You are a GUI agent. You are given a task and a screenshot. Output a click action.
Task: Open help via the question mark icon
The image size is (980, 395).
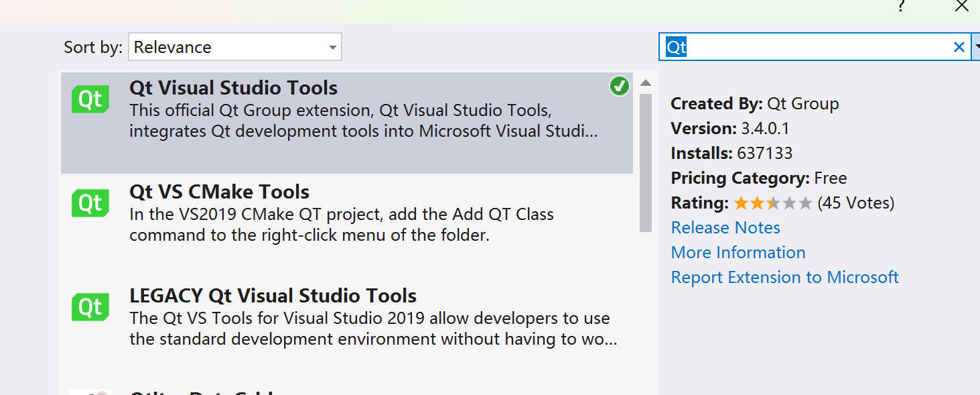(902, 6)
